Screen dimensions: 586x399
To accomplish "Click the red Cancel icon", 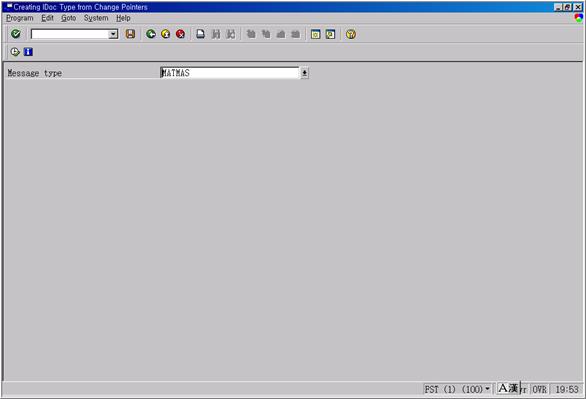I will (x=181, y=34).
